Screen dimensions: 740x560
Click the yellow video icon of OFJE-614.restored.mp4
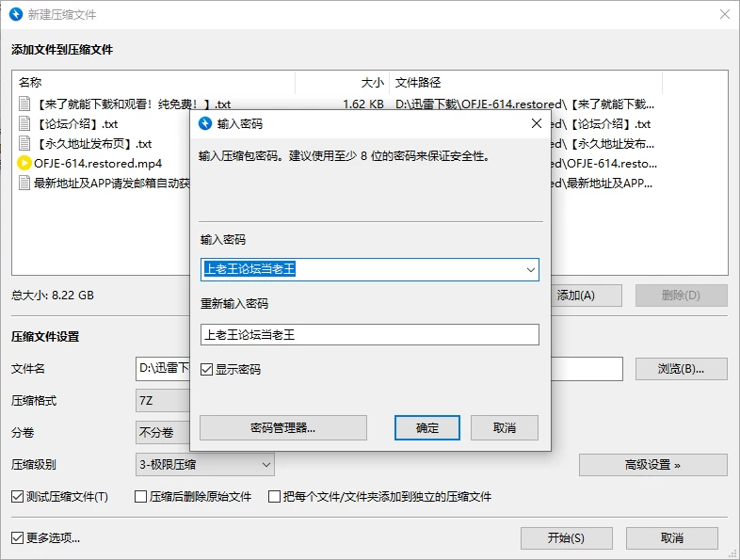pyautogui.click(x=24, y=163)
